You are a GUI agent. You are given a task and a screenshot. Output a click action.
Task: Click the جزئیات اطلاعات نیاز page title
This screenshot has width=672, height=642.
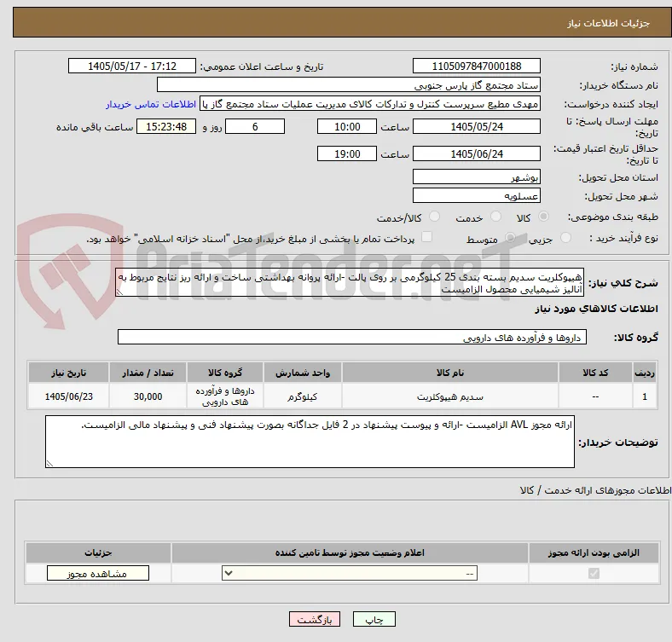click(x=609, y=23)
